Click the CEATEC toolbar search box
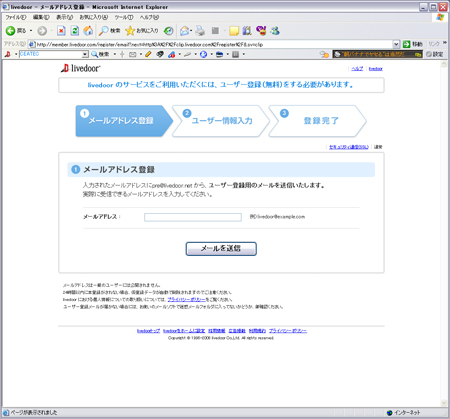The image size is (450, 419). (x=50, y=54)
